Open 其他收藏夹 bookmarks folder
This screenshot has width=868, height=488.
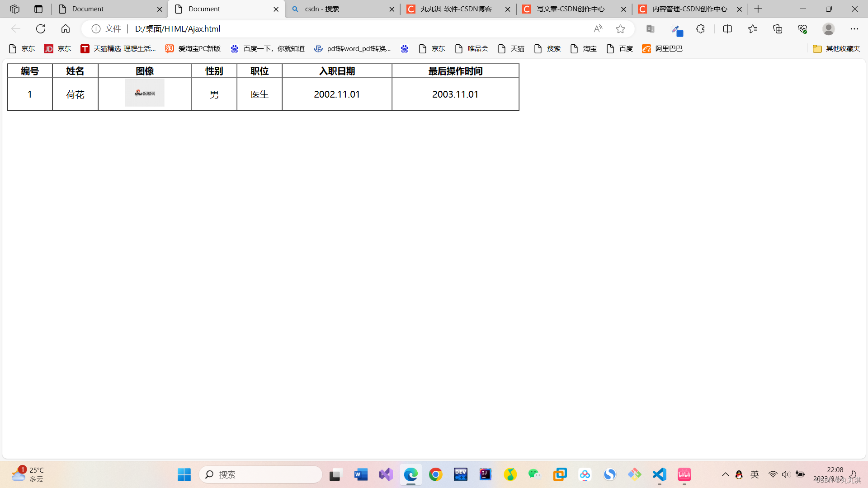click(x=836, y=49)
